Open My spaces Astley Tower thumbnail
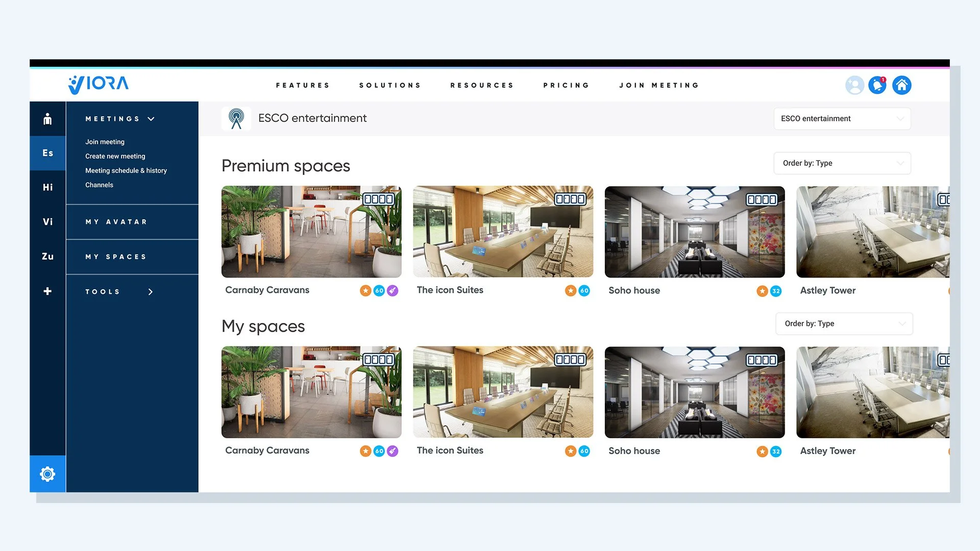Screen dimensions: 980x551 tap(873, 393)
